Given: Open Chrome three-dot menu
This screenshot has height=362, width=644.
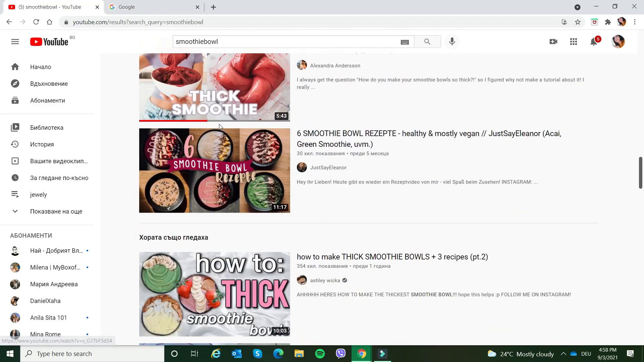Looking at the screenshot, I should coord(635,22).
